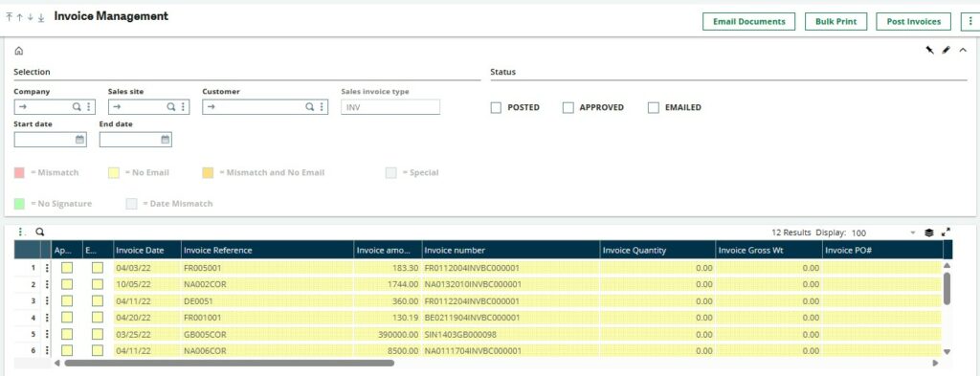This screenshot has width=980, height=376.
Task: Go to previous record arrow
Action: click(x=19, y=17)
